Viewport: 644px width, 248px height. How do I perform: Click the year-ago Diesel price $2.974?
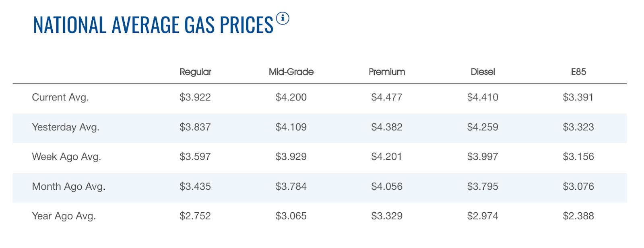point(483,216)
